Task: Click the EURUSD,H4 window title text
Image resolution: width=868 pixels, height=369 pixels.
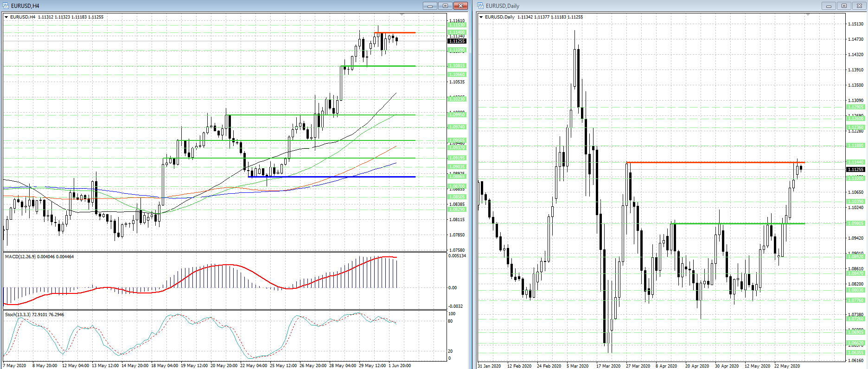Action: click(x=25, y=6)
